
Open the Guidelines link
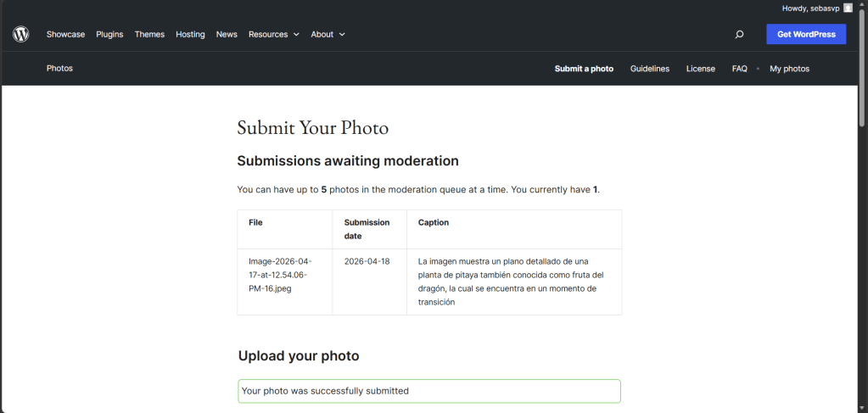[x=649, y=69]
